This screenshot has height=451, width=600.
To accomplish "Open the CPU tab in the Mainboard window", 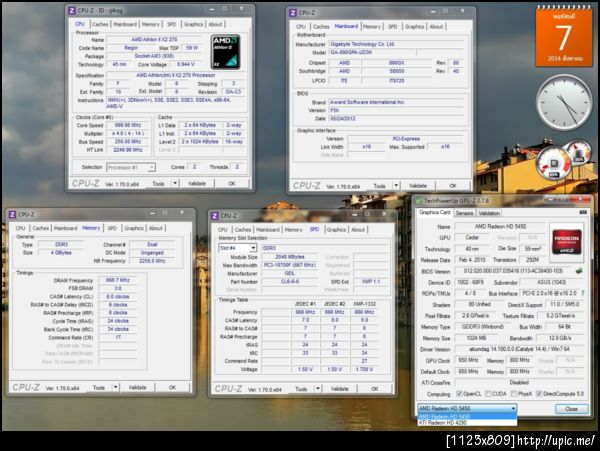I will click(301, 27).
